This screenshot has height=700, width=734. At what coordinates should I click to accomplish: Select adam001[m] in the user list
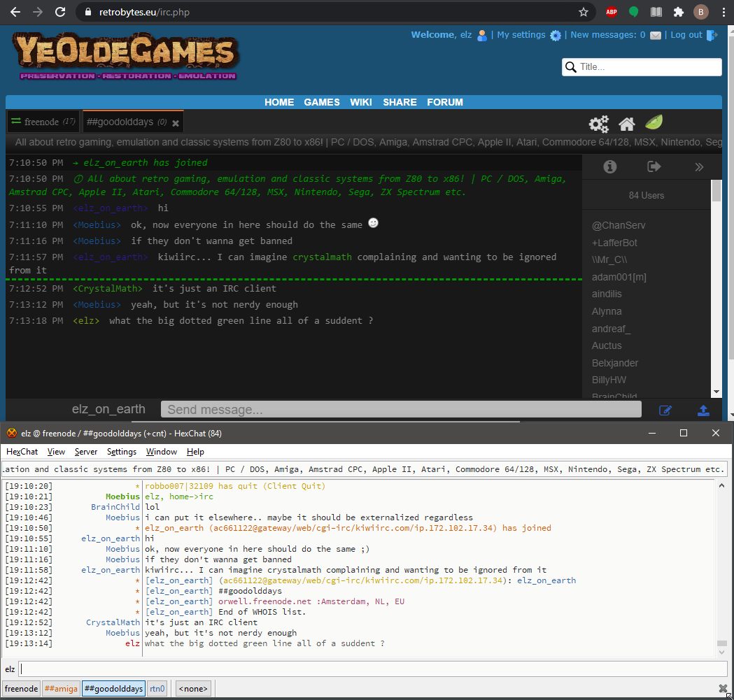(x=619, y=277)
